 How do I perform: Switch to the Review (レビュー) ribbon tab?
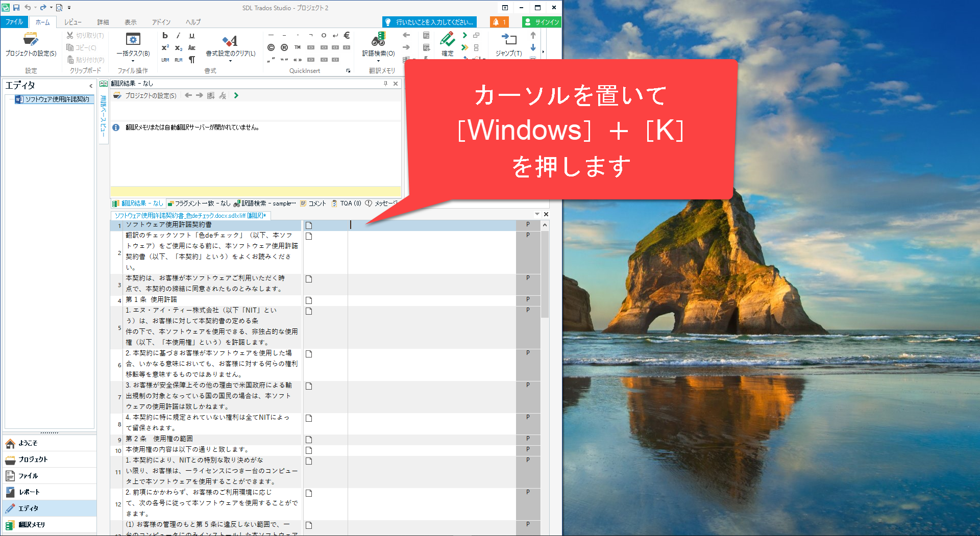click(72, 22)
